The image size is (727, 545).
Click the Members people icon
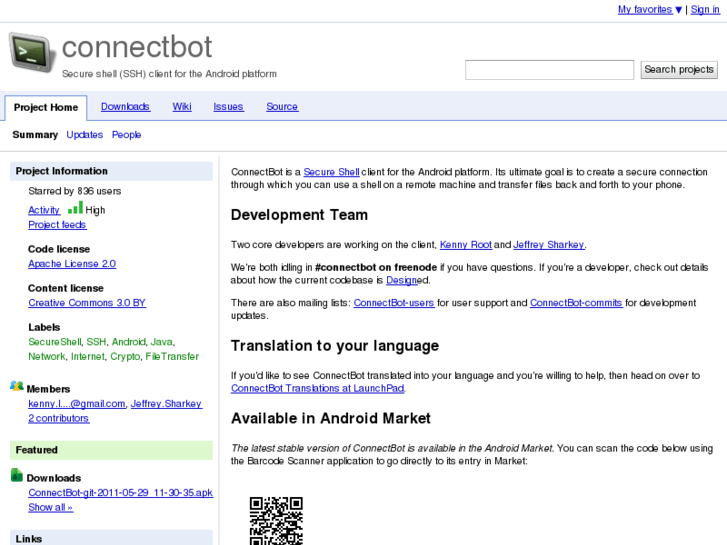[17, 387]
